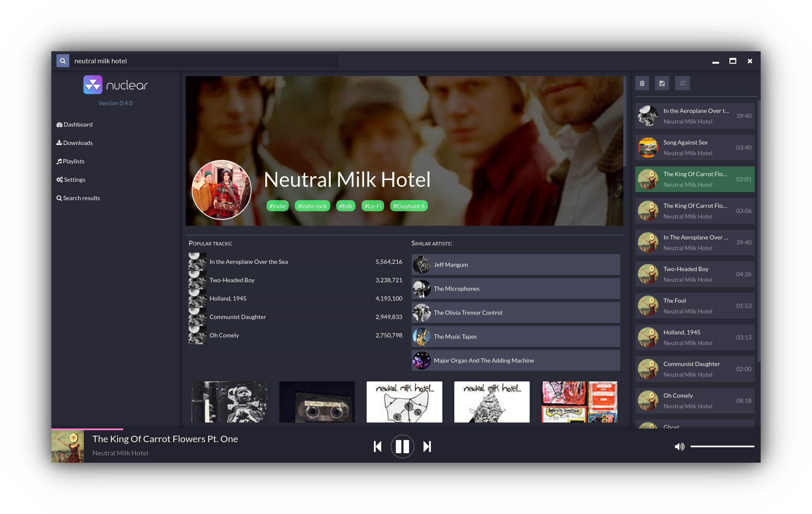Click the #indie rock tag

(x=312, y=206)
